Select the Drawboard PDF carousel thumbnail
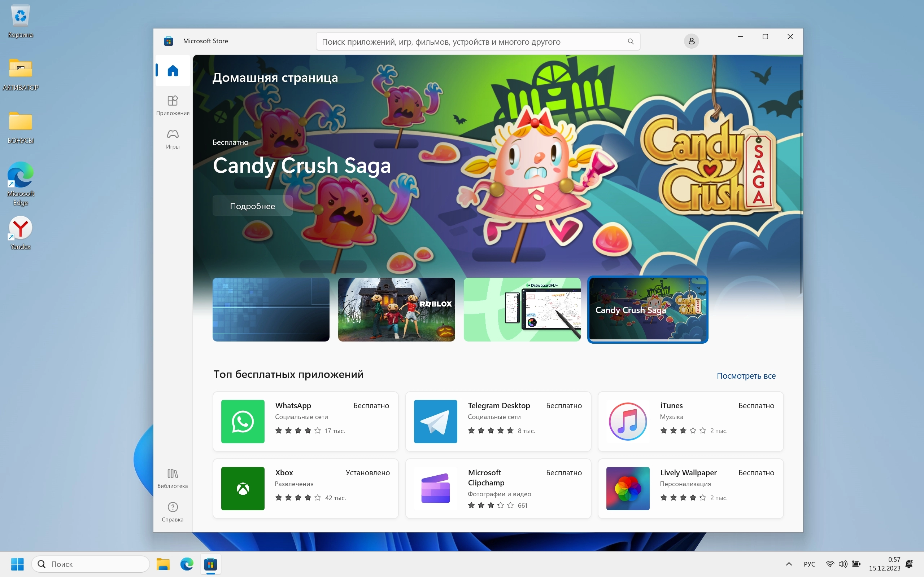Image resolution: width=924 pixels, height=577 pixels. click(522, 309)
